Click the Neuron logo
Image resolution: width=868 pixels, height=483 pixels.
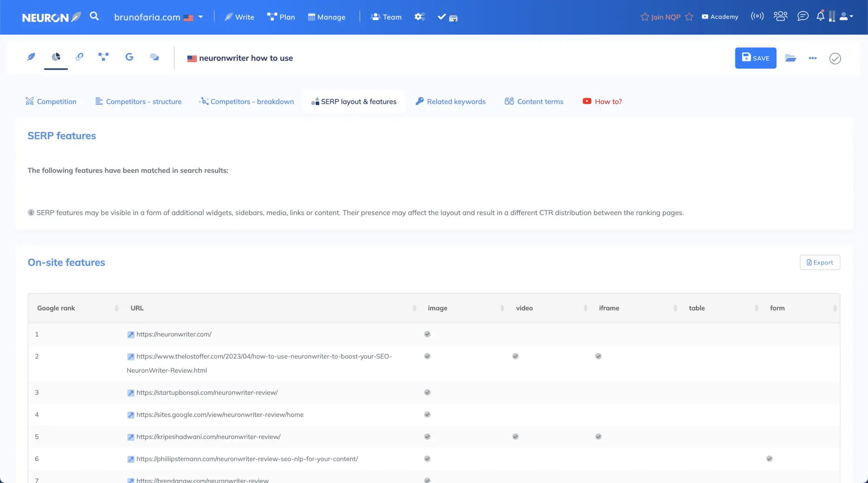[51, 17]
